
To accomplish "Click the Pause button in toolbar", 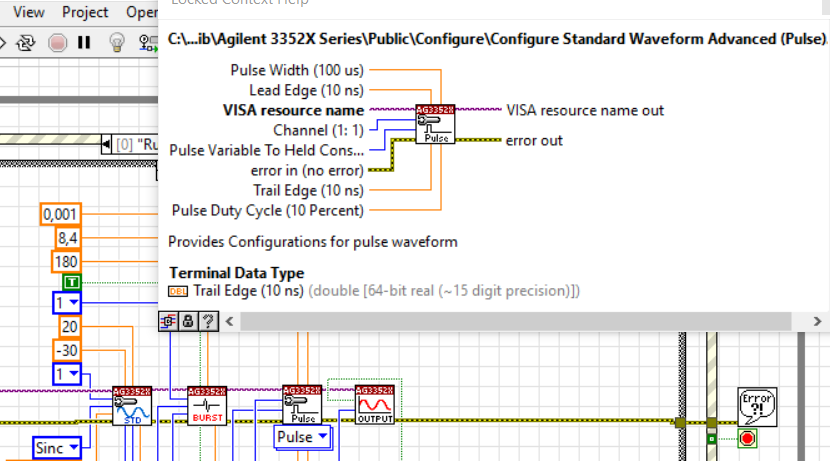I will tap(84, 42).
